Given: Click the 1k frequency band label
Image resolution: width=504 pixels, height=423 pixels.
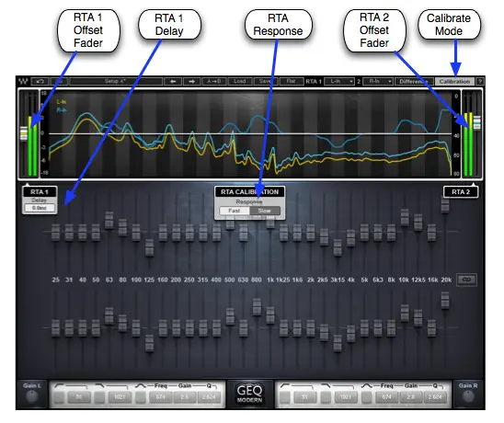Looking at the screenshot, I should [x=270, y=280].
